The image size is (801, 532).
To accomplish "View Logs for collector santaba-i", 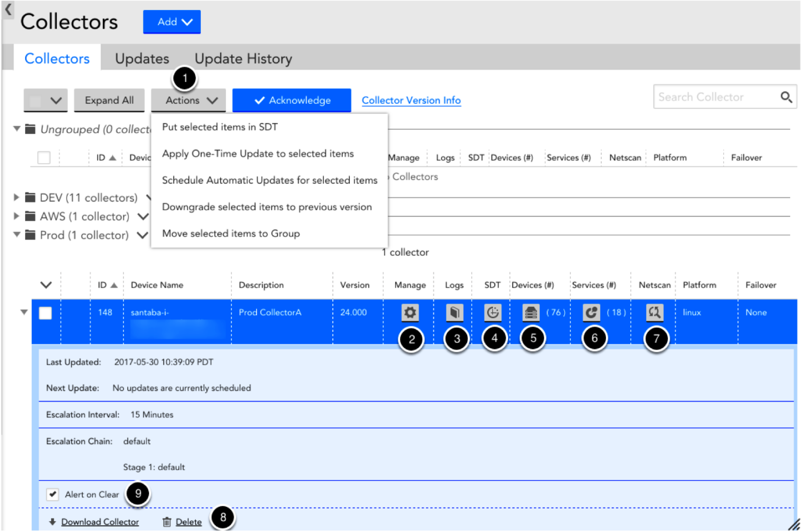I will (x=454, y=312).
